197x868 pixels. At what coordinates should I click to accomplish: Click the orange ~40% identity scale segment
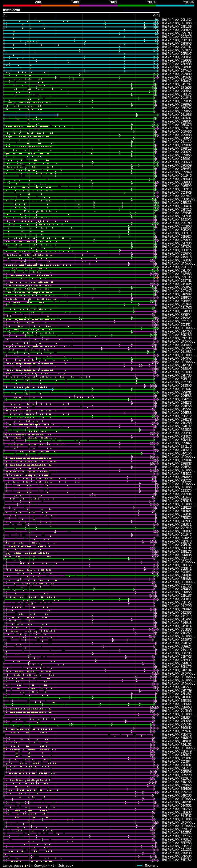60,6
